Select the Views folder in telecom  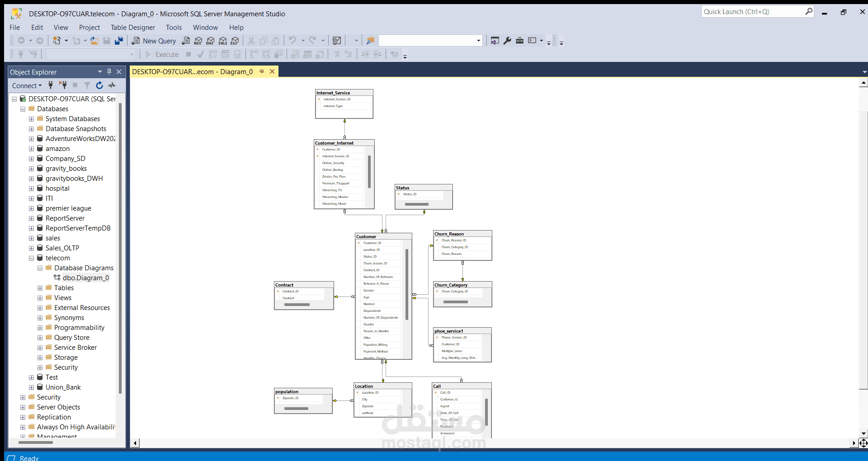63,298
